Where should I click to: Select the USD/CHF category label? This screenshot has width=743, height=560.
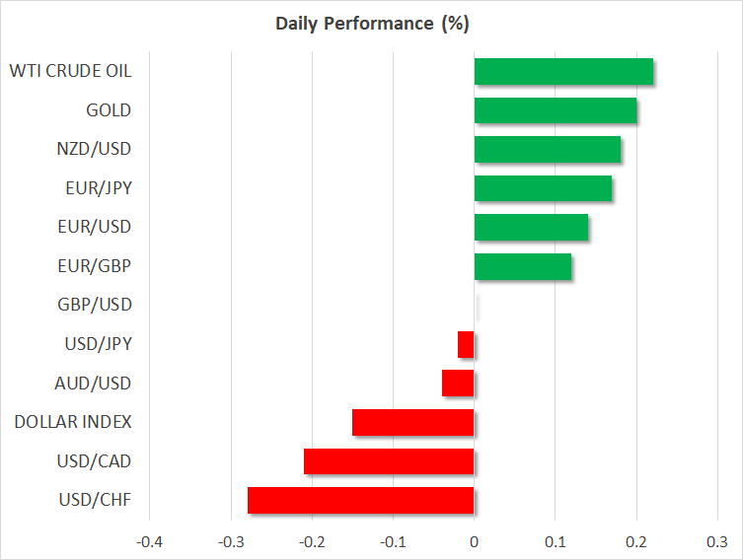click(95, 500)
